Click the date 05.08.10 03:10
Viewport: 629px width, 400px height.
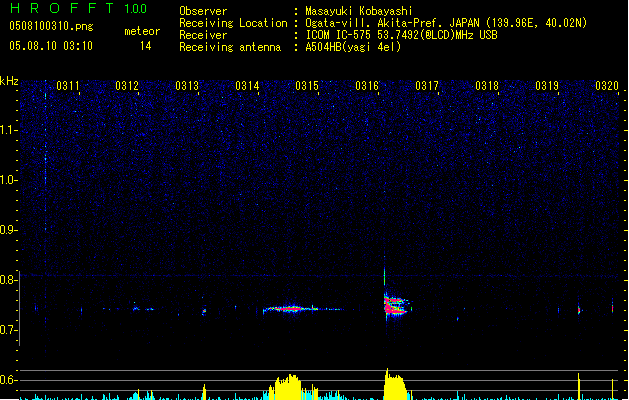click(x=51, y=46)
